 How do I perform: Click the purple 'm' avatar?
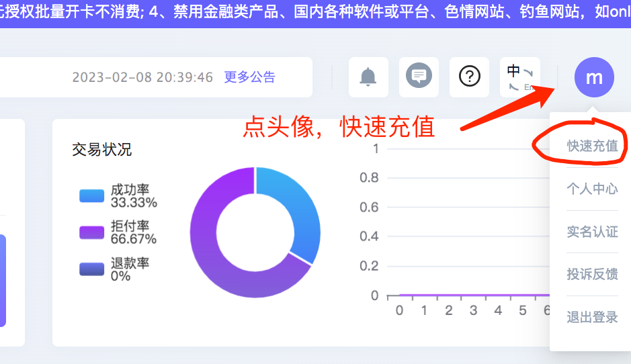click(594, 77)
